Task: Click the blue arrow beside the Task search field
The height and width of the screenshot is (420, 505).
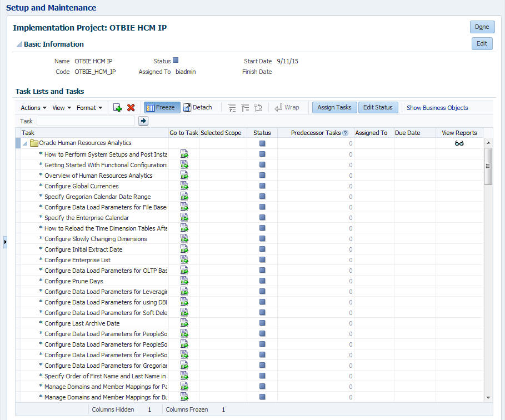Action: [143, 121]
